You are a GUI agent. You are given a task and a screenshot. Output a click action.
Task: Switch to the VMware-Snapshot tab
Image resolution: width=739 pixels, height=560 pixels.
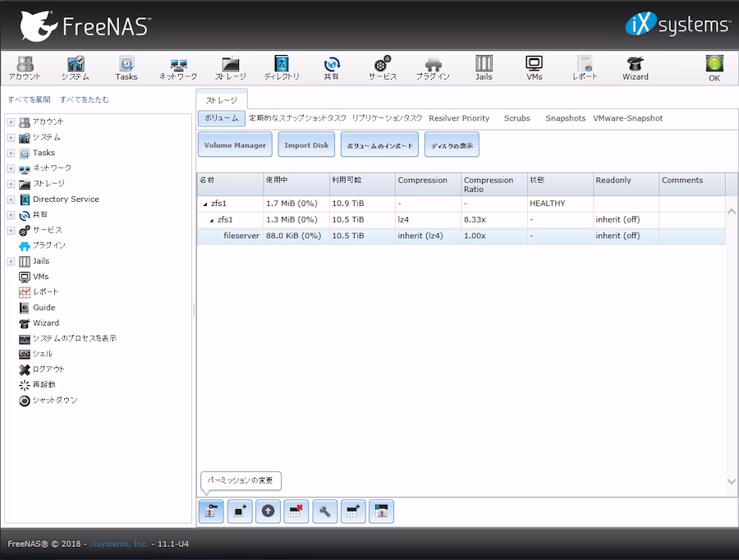pyautogui.click(x=627, y=118)
